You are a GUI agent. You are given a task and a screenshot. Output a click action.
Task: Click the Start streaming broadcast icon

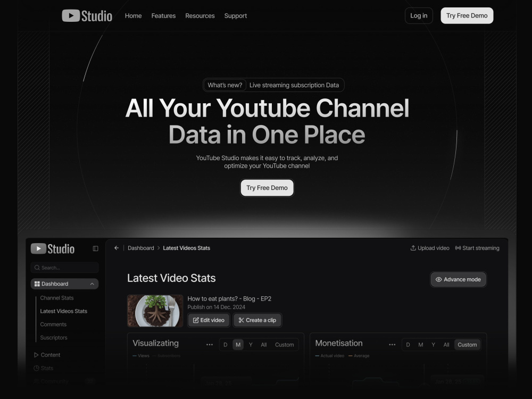[x=458, y=248]
